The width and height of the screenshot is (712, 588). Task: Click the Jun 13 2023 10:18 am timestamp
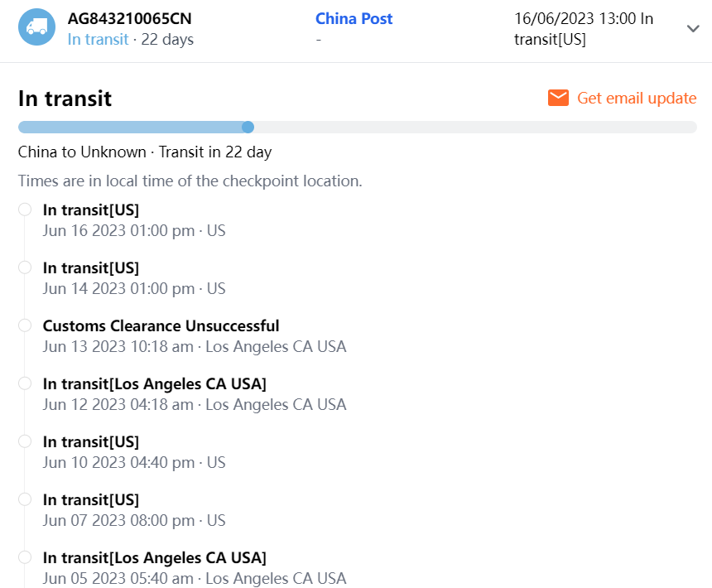pos(118,346)
